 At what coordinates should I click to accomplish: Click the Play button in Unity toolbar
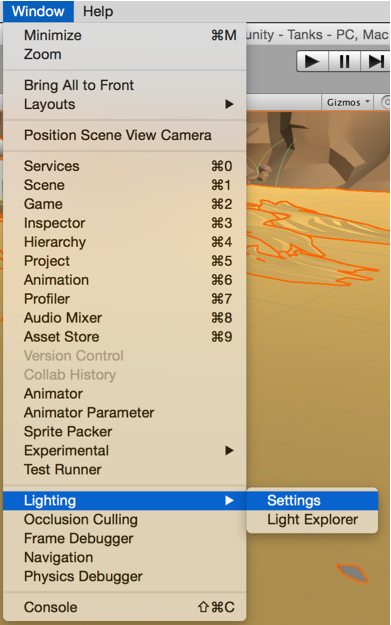pos(312,61)
